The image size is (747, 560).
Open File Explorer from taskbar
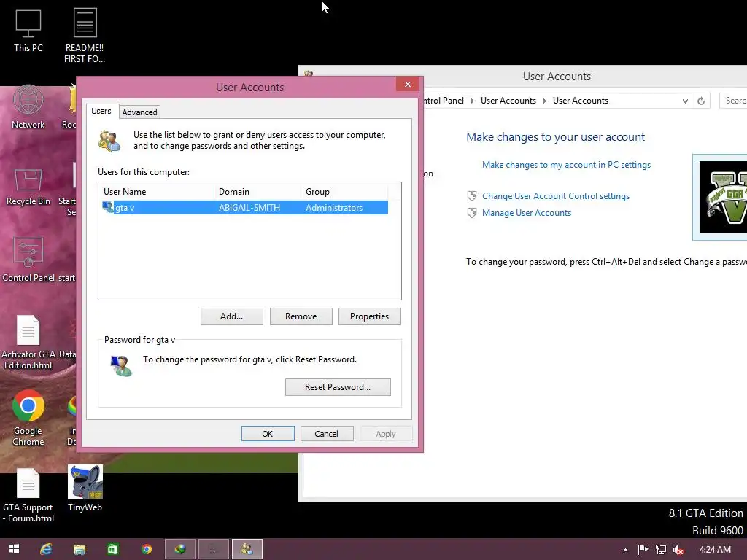80,549
